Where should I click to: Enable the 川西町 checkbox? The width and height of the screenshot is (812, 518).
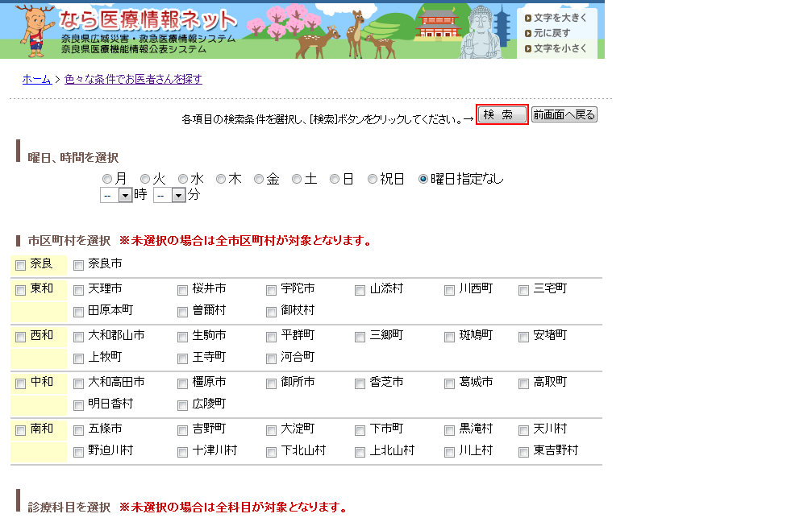click(x=449, y=290)
